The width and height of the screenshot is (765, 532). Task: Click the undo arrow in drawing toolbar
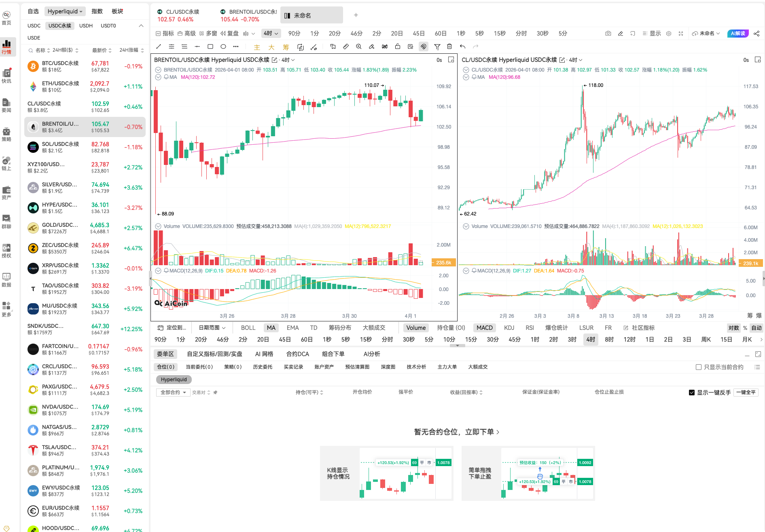click(x=462, y=46)
